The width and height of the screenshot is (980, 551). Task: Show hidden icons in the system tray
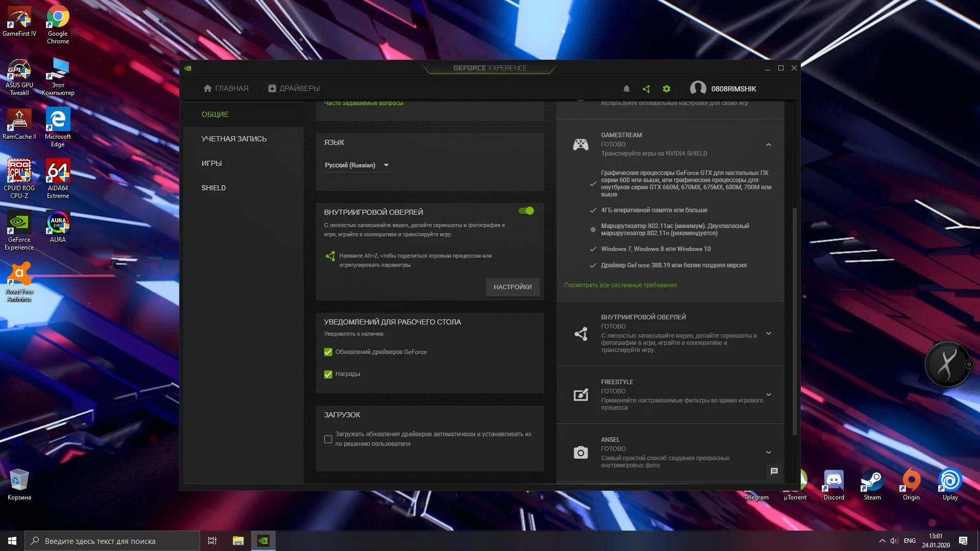882,541
